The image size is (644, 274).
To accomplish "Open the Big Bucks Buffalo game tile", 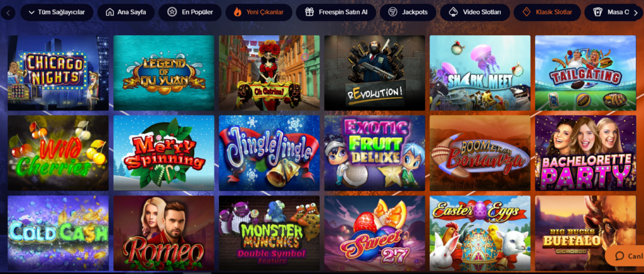I will [x=586, y=233].
